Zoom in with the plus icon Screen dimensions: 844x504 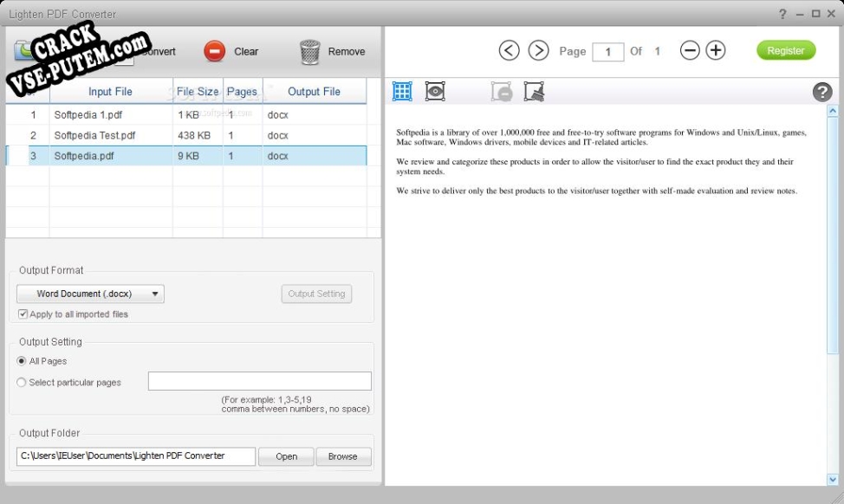pyautogui.click(x=716, y=50)
